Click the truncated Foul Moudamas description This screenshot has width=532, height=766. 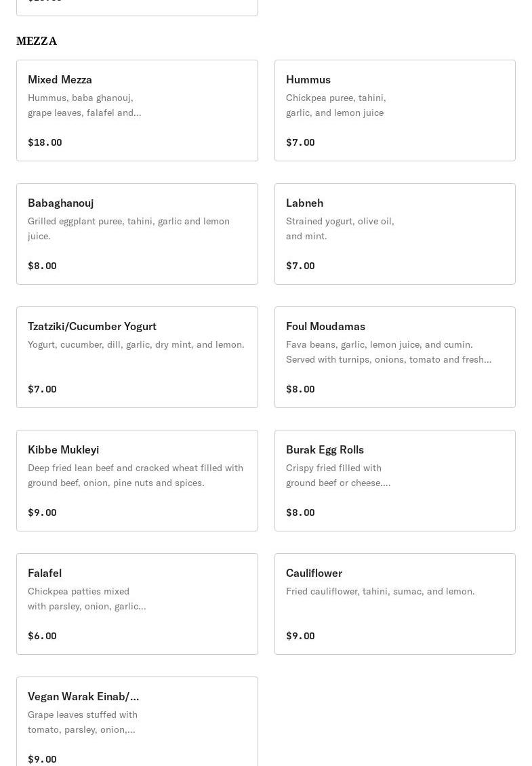[388, 352]
